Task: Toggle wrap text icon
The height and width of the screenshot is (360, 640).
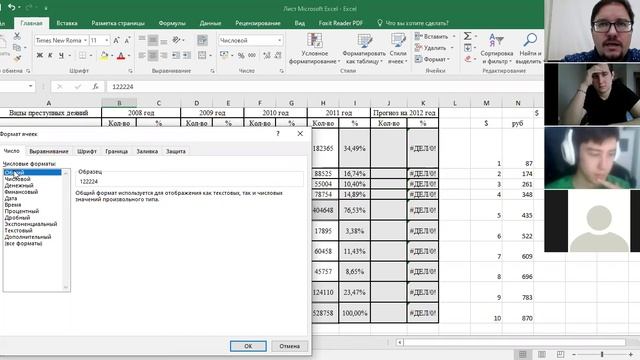Action: coord(202,40)
